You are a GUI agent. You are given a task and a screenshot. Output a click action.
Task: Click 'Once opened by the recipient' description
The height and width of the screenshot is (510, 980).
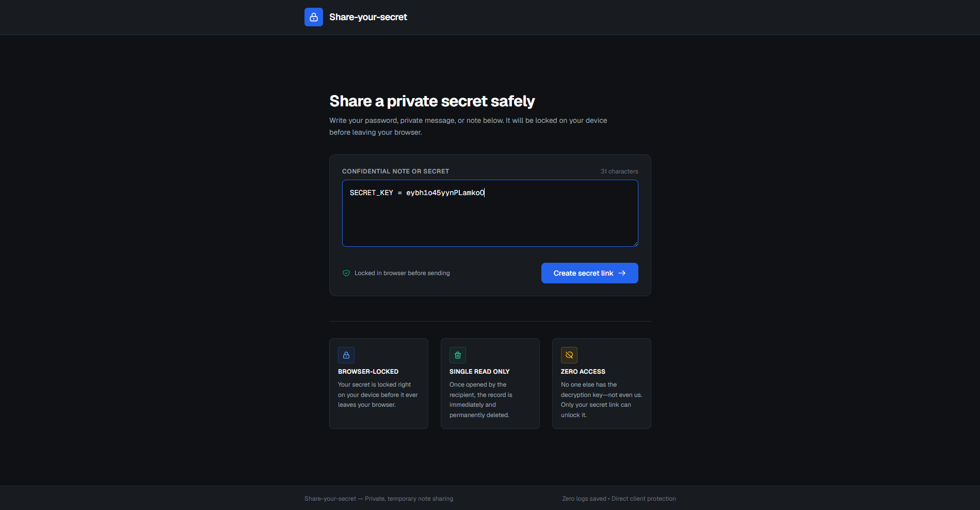point(481,400)
